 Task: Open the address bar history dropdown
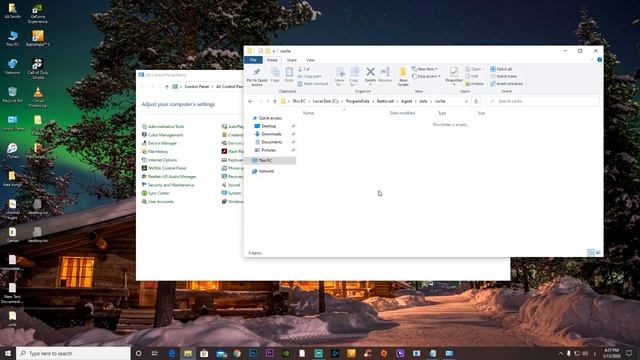[466, 101]
